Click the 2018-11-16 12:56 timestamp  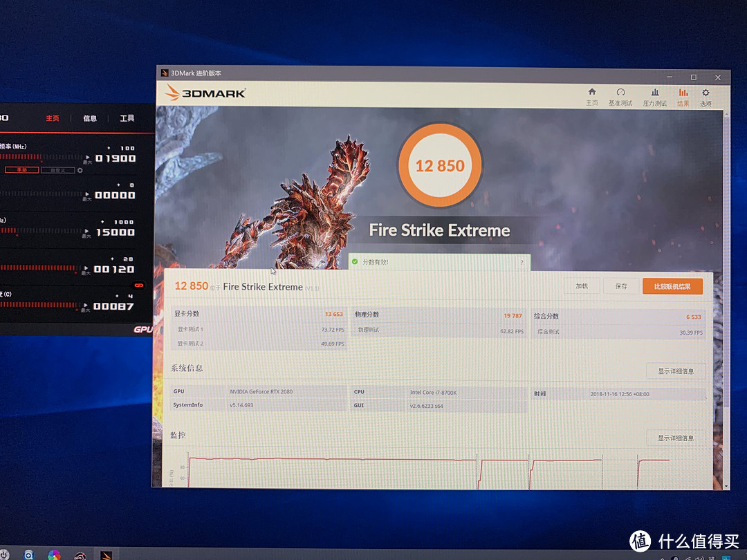[619, 394]
